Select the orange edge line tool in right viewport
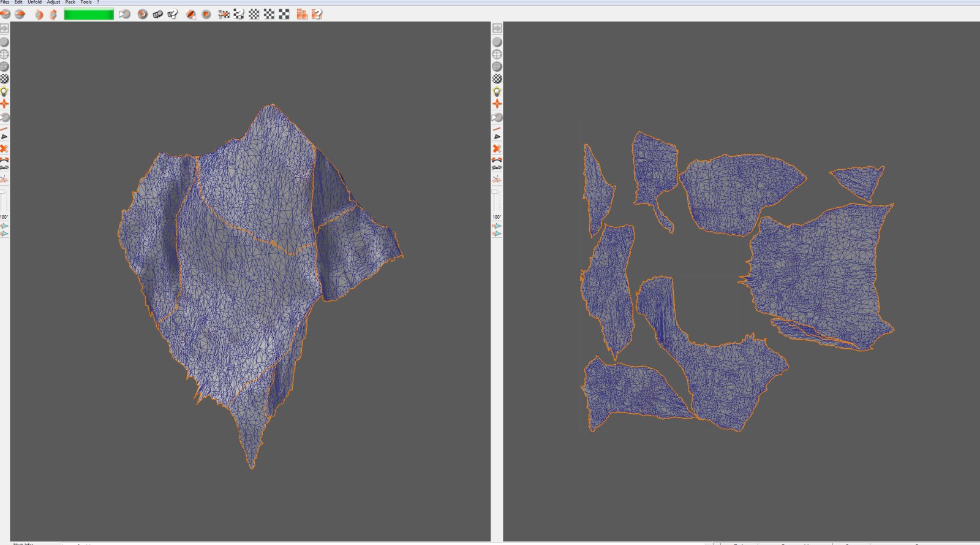980x545 pixels. pyautogui.click(x=497, y=129)
